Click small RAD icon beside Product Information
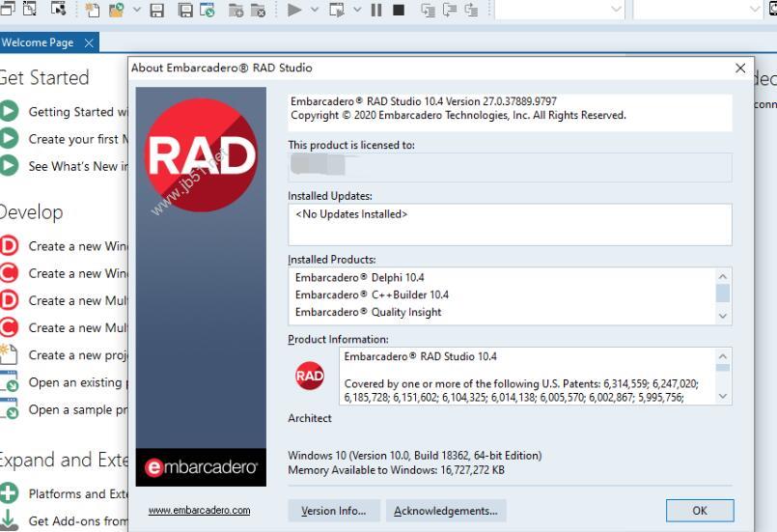 tap(310, 376)
